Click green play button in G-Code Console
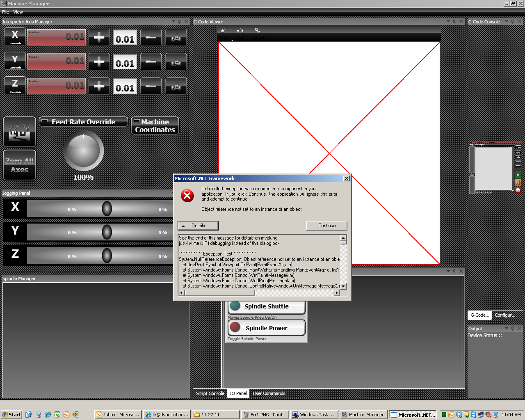The width and height of the screenshot is (525, 420). pyautogui.click(x=518, y=176)
